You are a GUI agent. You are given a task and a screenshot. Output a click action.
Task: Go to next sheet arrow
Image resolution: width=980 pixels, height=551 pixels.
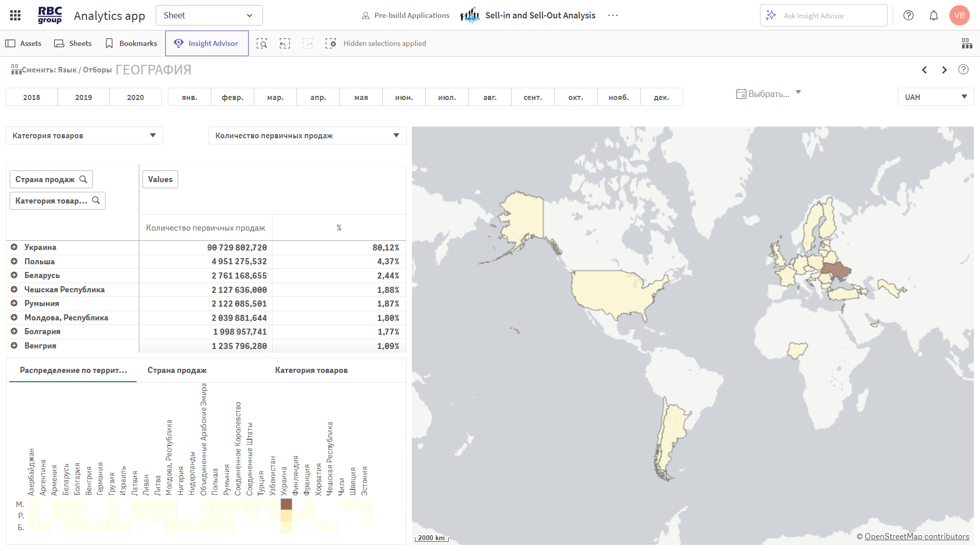(x=944, y=70)
